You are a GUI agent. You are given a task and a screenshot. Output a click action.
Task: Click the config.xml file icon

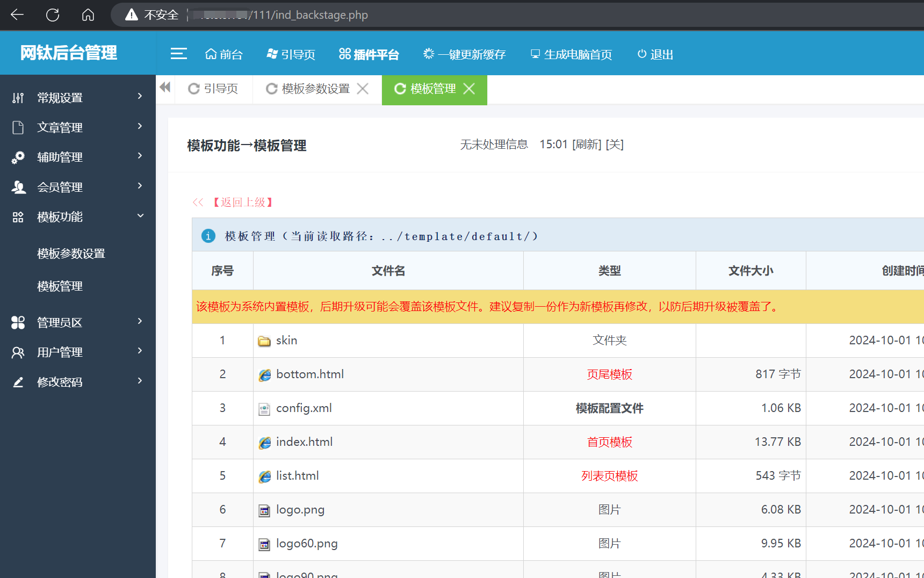pos(264,409)
